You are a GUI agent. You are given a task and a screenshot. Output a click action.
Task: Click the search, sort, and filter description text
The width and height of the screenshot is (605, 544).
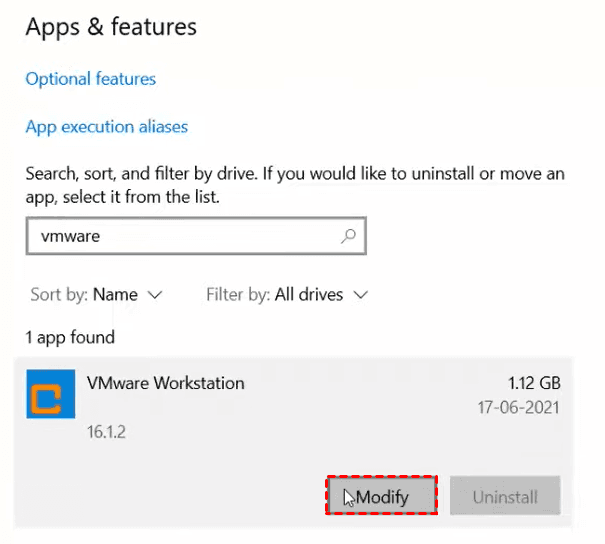[x=294, y=186]
